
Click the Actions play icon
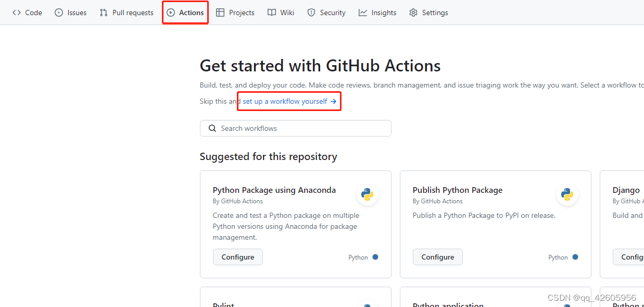[x=171, y=13]
